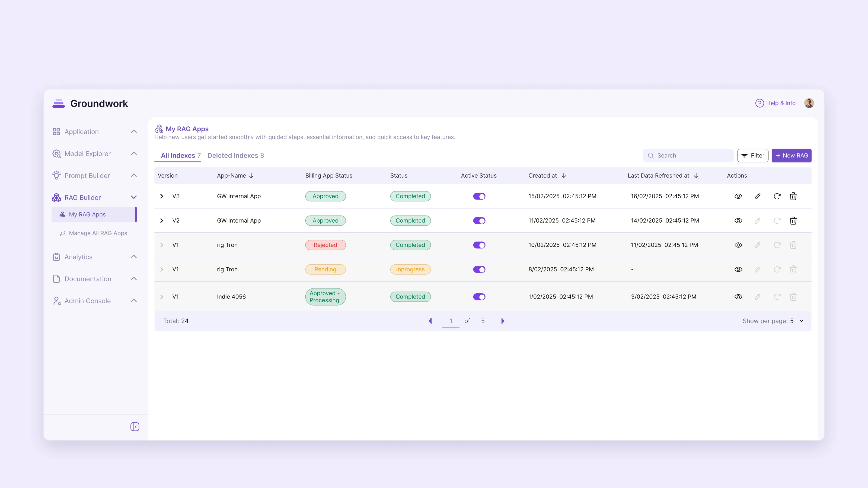Toggle active status for Indie 4056

coord(479,297)
